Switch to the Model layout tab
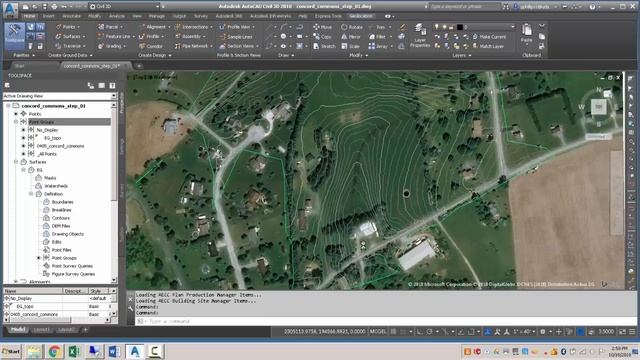Screen dimensions: 640x360 point(18,329)
